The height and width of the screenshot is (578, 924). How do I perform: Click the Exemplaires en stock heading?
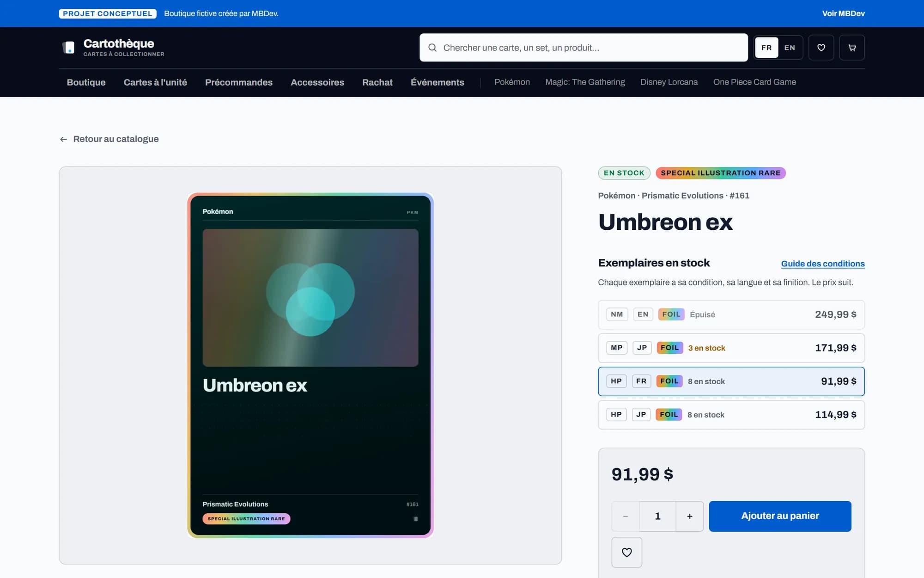click(654, 263)
